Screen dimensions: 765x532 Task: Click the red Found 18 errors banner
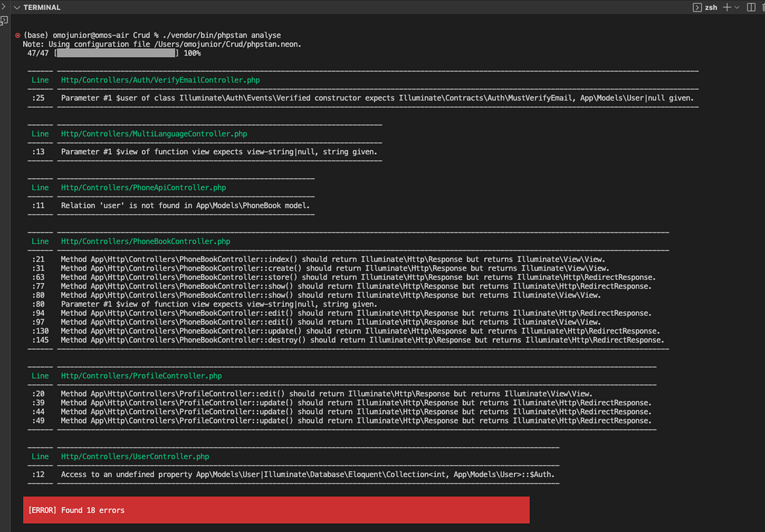(276, 510)
